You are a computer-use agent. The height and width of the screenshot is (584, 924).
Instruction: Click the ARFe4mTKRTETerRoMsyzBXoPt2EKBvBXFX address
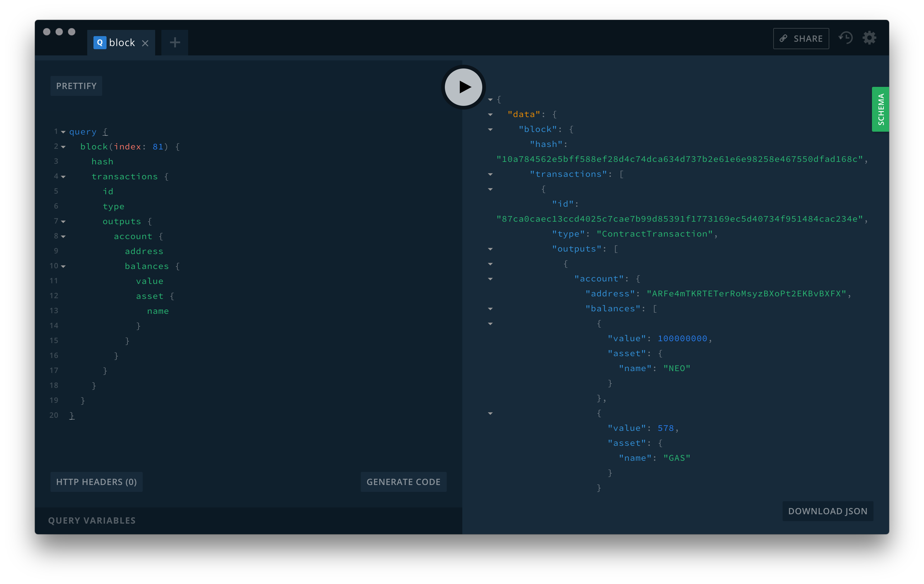[x=746, y=293]
